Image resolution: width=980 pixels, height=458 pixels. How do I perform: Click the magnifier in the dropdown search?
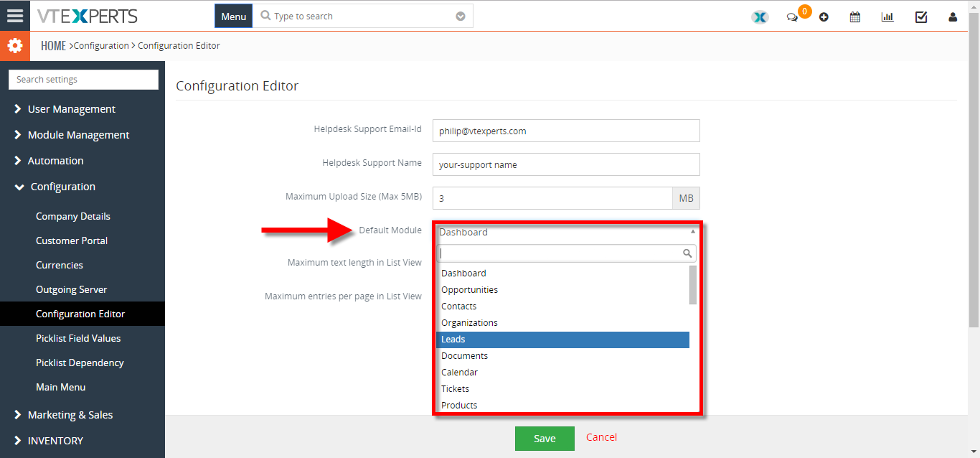pos(687,253)
